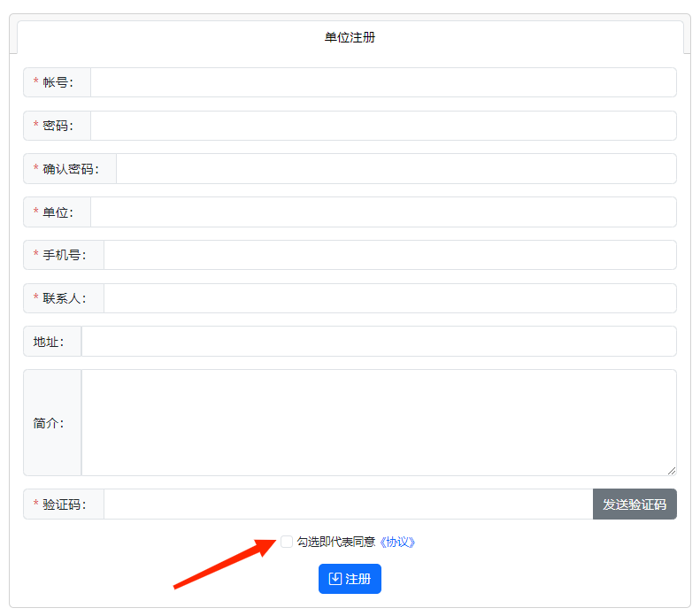This screenshot has height=616, width=700.
Task: Open the 《协议》 link
Action: click(x=396, y=542)
